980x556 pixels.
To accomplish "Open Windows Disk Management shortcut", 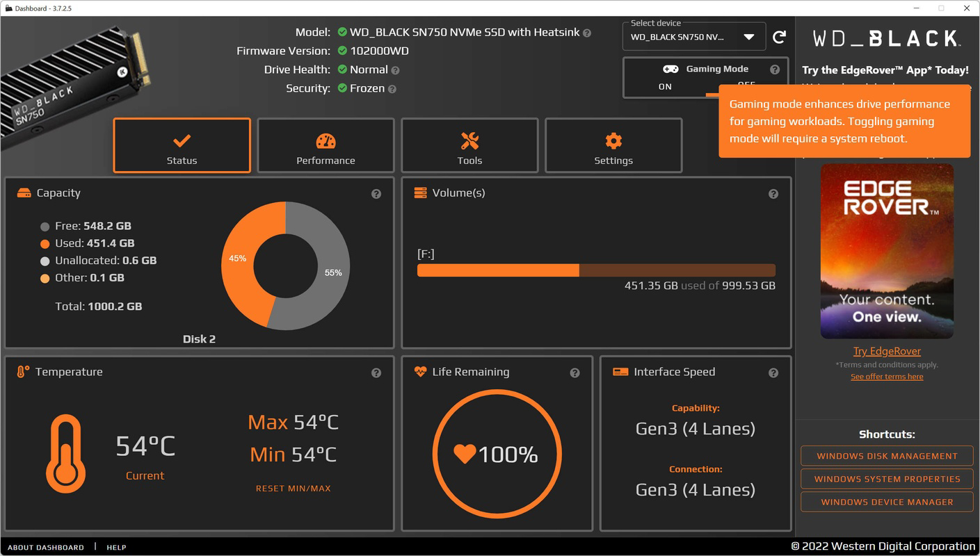I will [887, 456].
